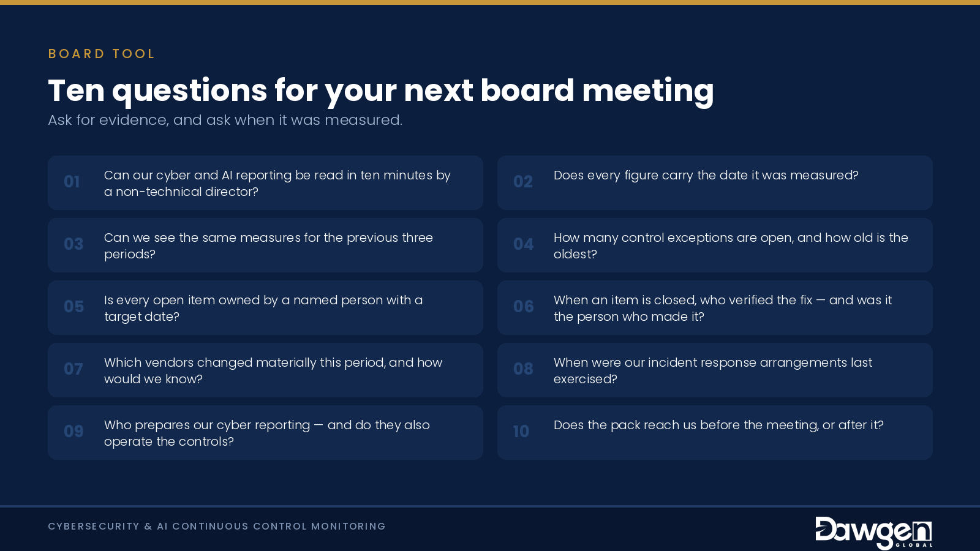The width and height of the screenshot is (980, 551).
Task: Select the subtitle about asking for evidence
Action: (225, 120)
